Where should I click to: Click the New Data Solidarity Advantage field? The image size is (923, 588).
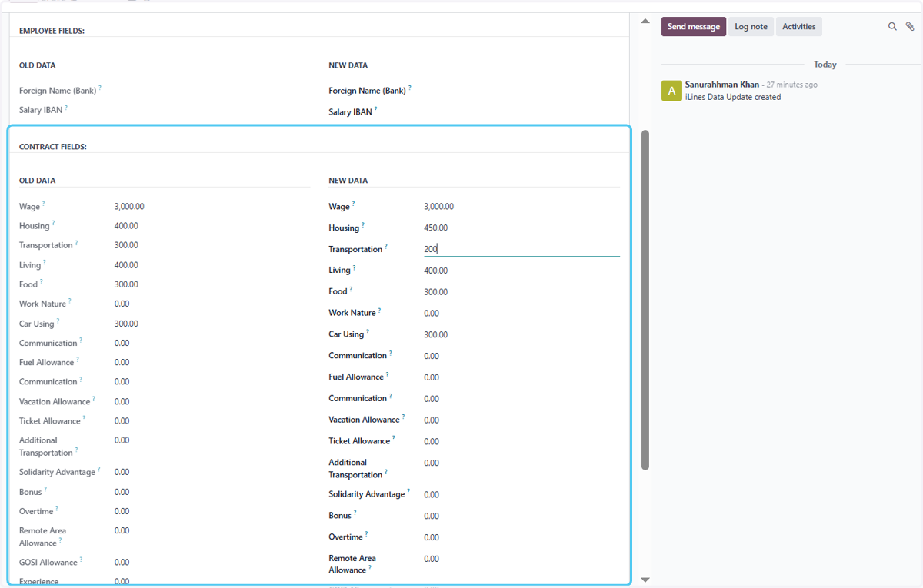[x=521, y=495]
